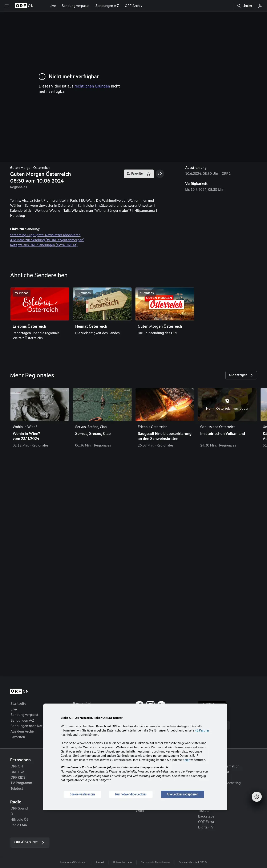The height and width of the screenshot is (868, 267).
Task: Open footer TV-Programm link
Action: (x=21, y=783)
